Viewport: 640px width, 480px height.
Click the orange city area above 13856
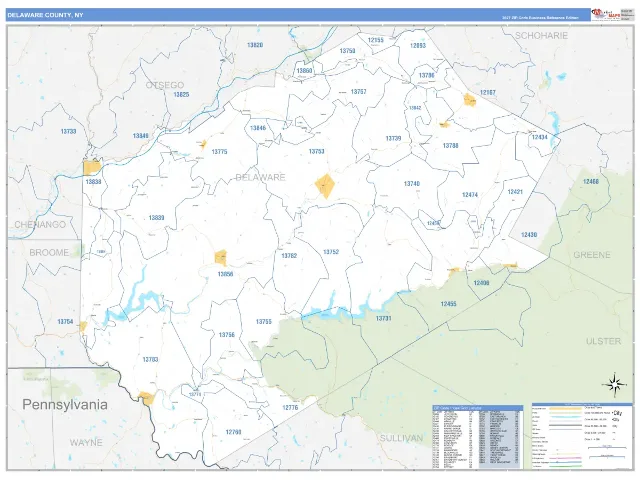(x=220, y=258)
